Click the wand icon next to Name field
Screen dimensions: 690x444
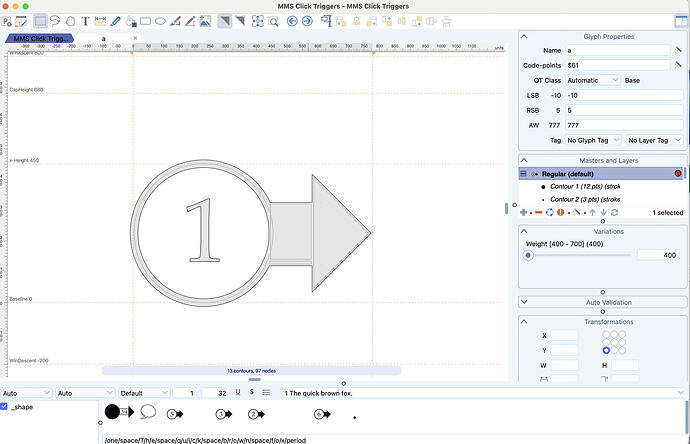(678, 50)
